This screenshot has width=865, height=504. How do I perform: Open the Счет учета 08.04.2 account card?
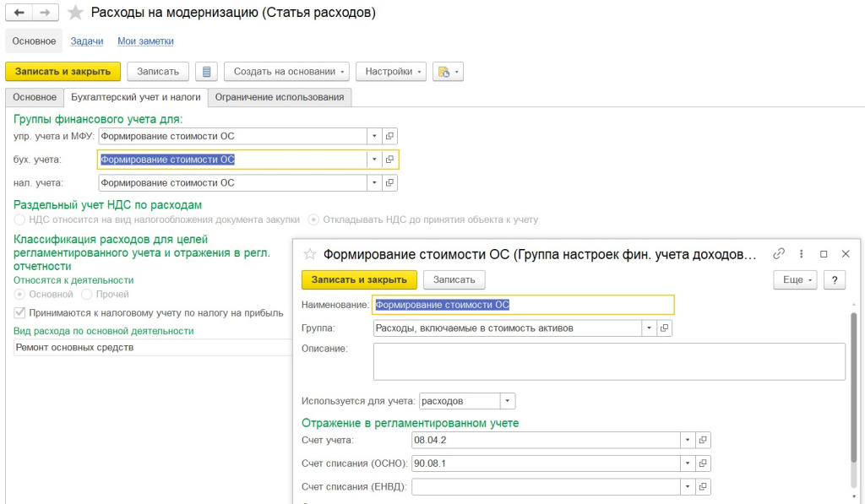click(703, 440)
